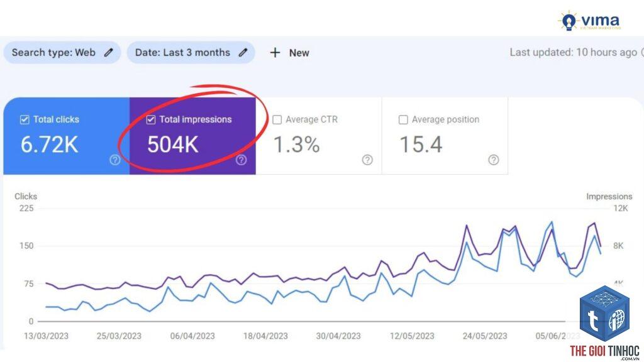Open the Date: Last 3 months chip
This screenshot has width=644, height=362.
(191, 53)
